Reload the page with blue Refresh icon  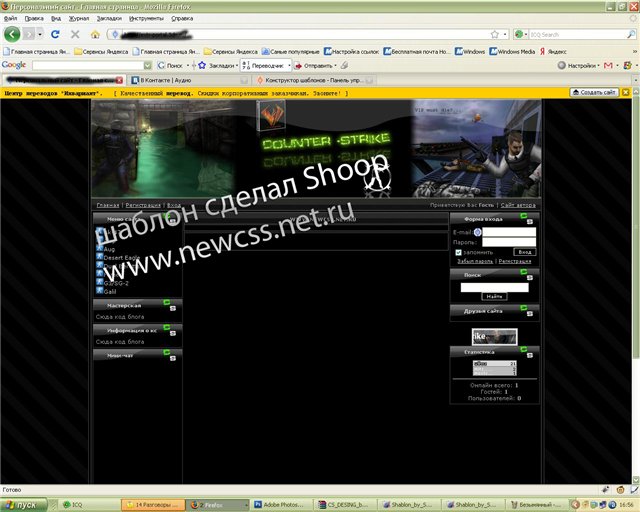coord(55,34)
